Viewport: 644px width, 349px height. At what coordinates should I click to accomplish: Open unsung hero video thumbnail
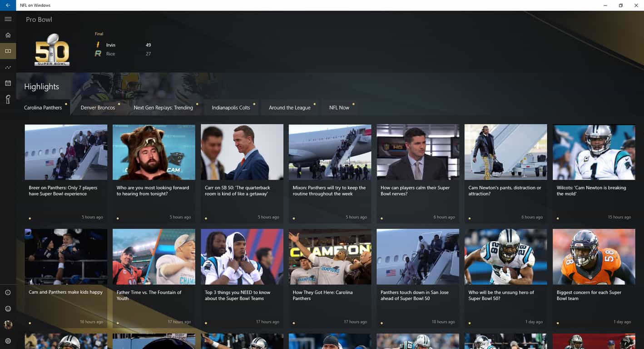click(x=506, y=257)
